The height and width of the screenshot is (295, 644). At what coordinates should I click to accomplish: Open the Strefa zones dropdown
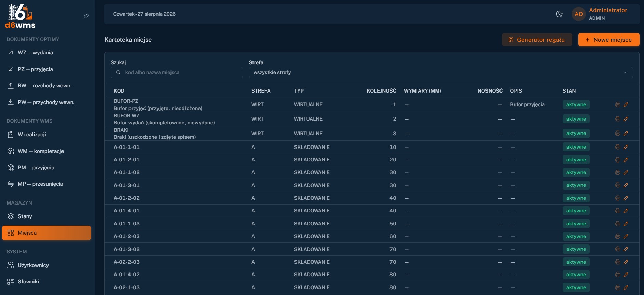[441, 72]
